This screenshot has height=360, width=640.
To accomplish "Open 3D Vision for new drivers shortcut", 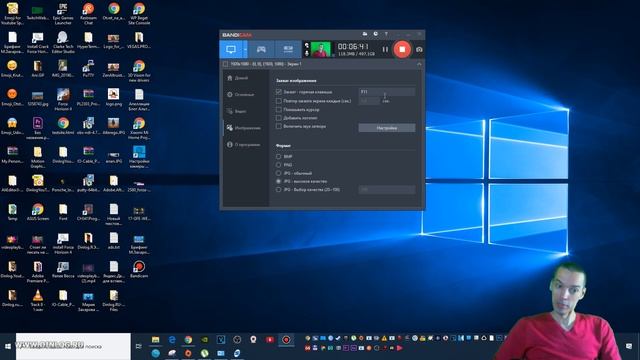I will [139, 70].
